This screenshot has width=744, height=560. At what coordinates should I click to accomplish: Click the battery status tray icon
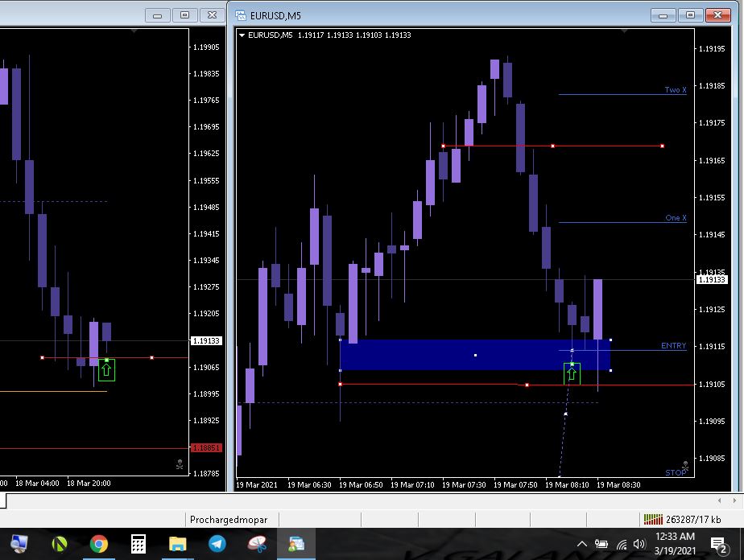[x=601, y=544]
